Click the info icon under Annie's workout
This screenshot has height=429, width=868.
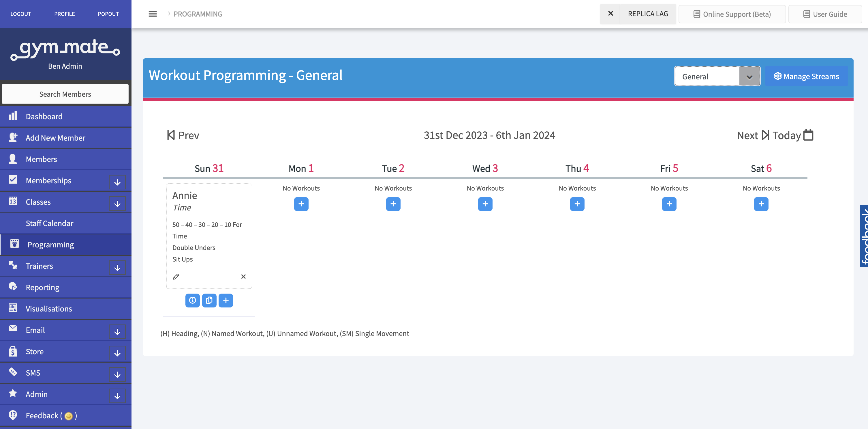click(192, 300)
